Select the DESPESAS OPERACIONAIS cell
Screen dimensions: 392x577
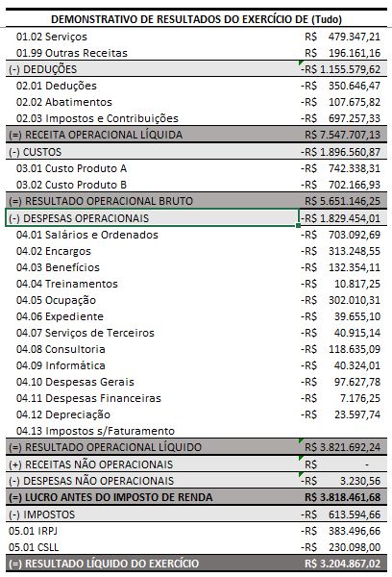152,218
